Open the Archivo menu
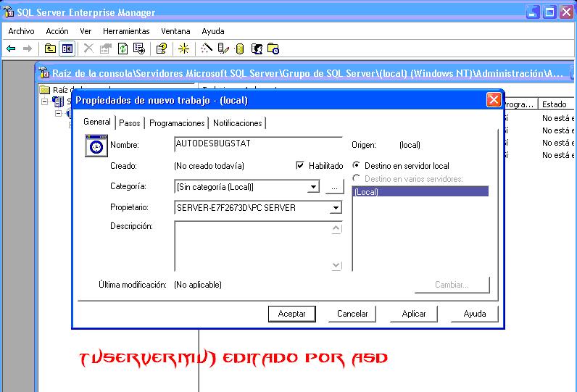 click(x=21, y=31)
